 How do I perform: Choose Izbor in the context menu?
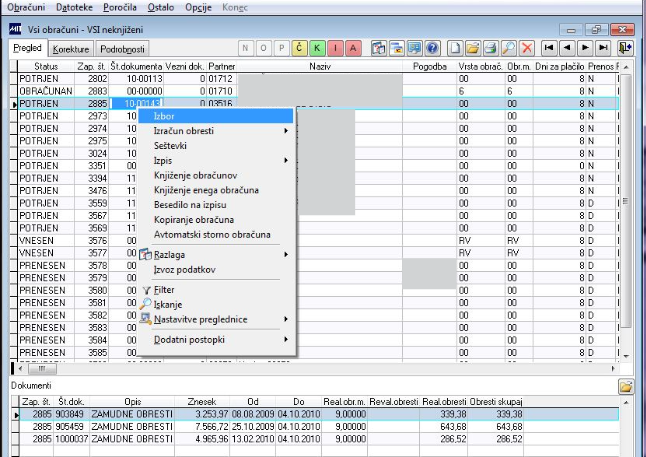(x=215, y=116)
